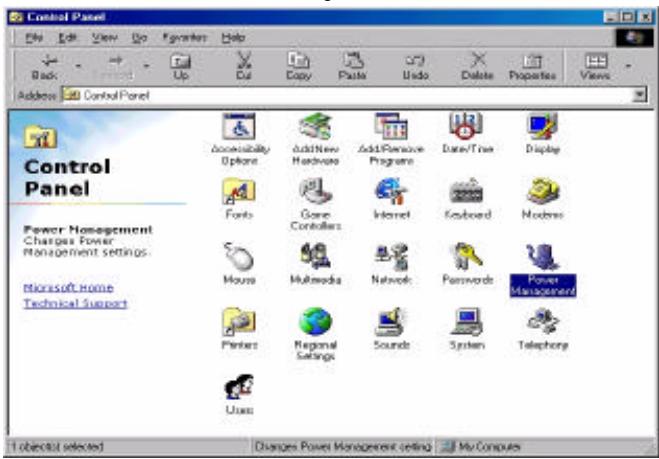Viewport: 659px width, 459px height.
Task: Click the Paste toolbar button
Action: 352,67
